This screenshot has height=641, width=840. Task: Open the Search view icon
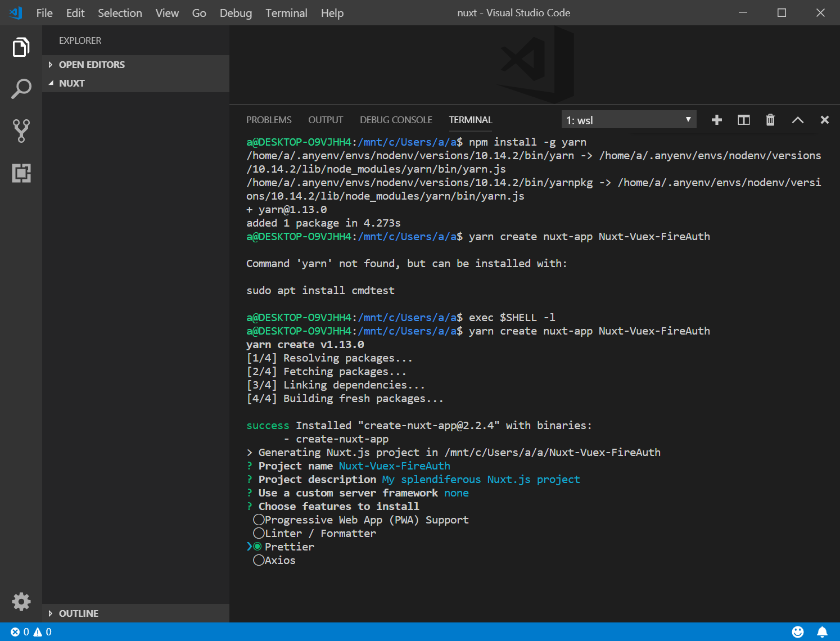21,89
